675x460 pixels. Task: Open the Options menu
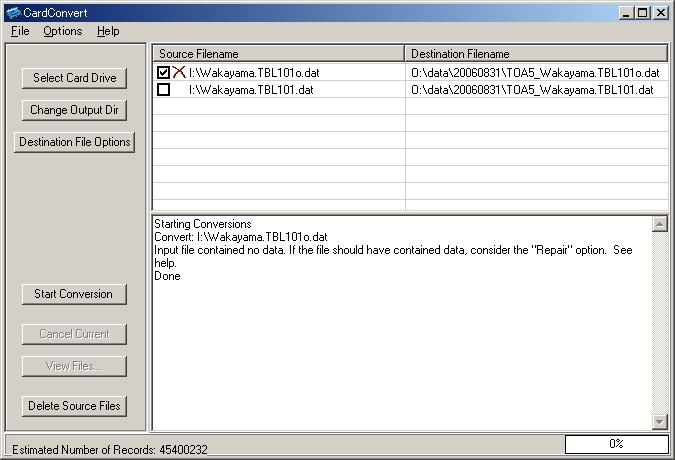62,31
